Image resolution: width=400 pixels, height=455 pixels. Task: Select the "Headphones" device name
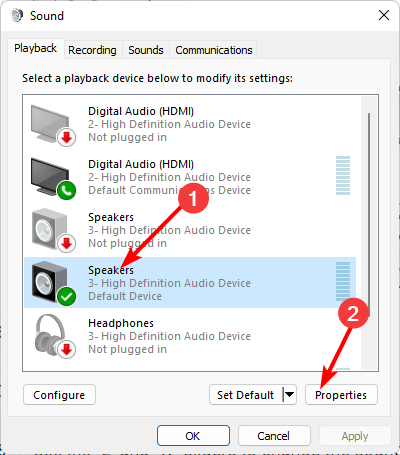(121, 323)
